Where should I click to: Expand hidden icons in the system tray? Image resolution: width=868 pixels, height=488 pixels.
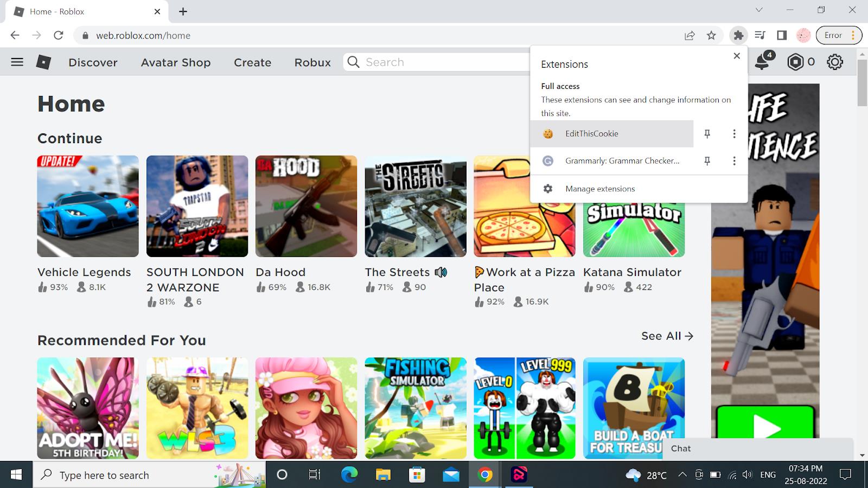pyautogui.click(x=682, y=474)
